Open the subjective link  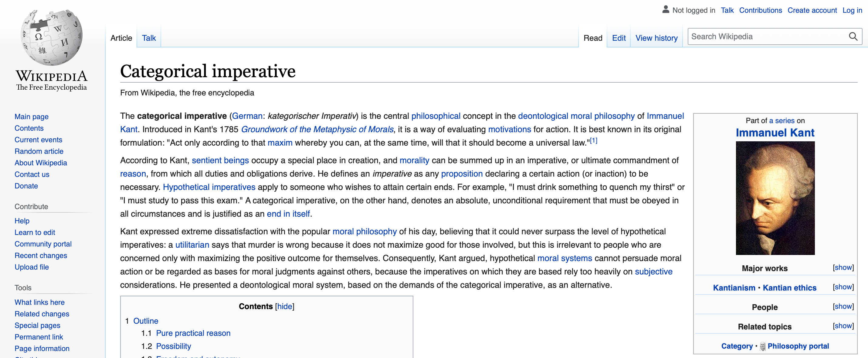[653, 272]
